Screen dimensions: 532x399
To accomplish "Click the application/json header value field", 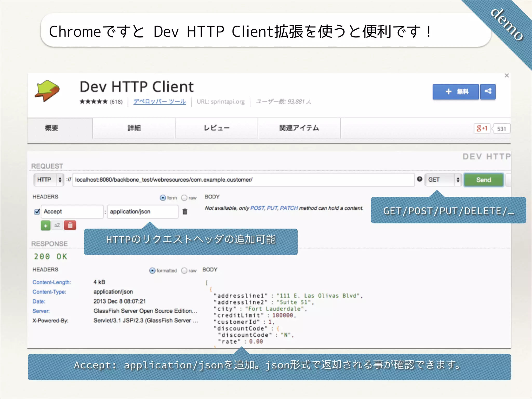I will point(143,211).
